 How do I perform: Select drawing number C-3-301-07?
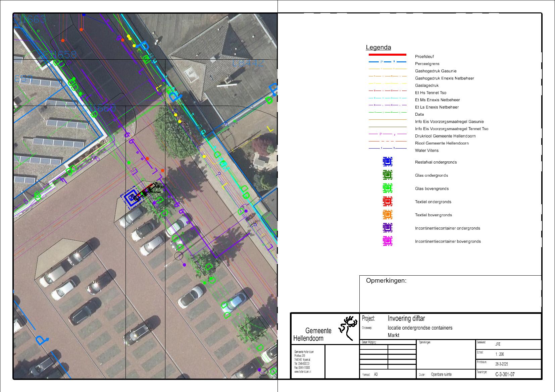[x=505, y=374]
